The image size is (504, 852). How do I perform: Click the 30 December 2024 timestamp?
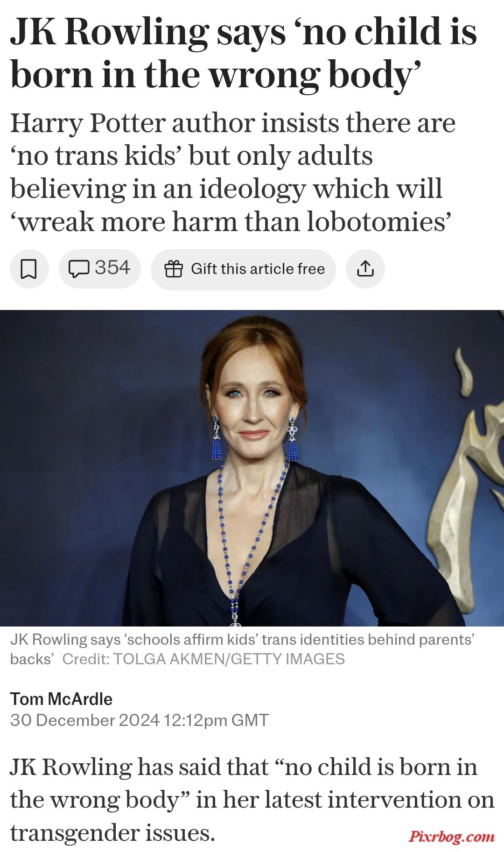(85, 720)
